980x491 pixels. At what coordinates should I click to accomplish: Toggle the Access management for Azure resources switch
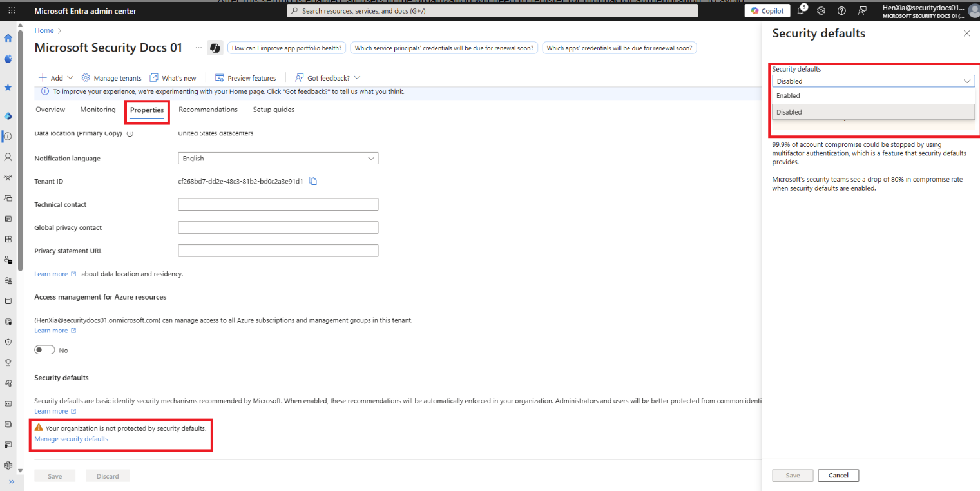click(44, 349)
